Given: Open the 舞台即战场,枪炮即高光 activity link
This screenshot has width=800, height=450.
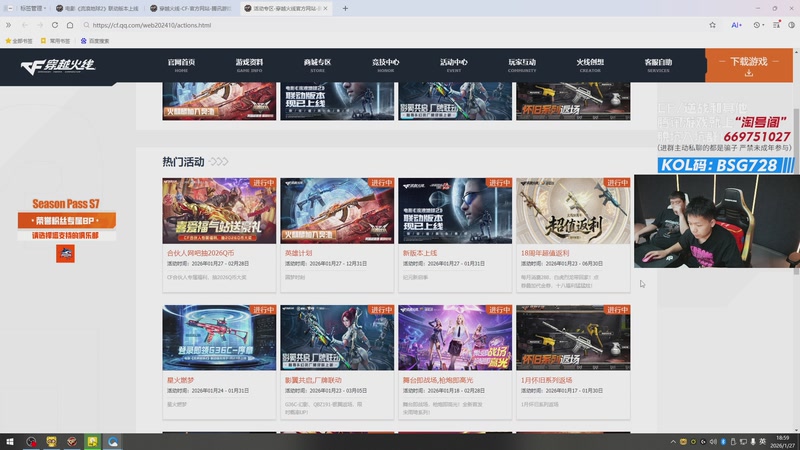Looking at the screenshot, I should 438,380.
